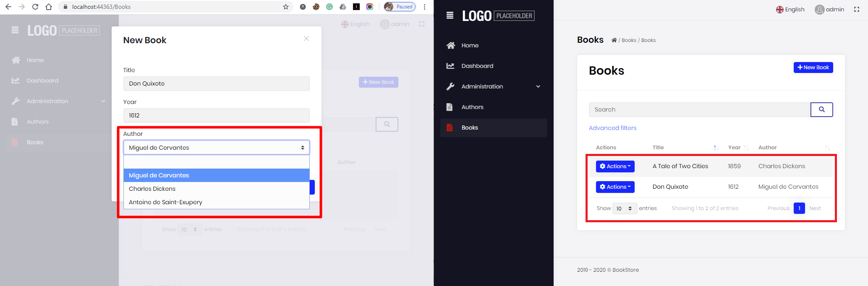Toggle the hamburger menu in the right window
The image size is (868, 286).
click(450, 16)
